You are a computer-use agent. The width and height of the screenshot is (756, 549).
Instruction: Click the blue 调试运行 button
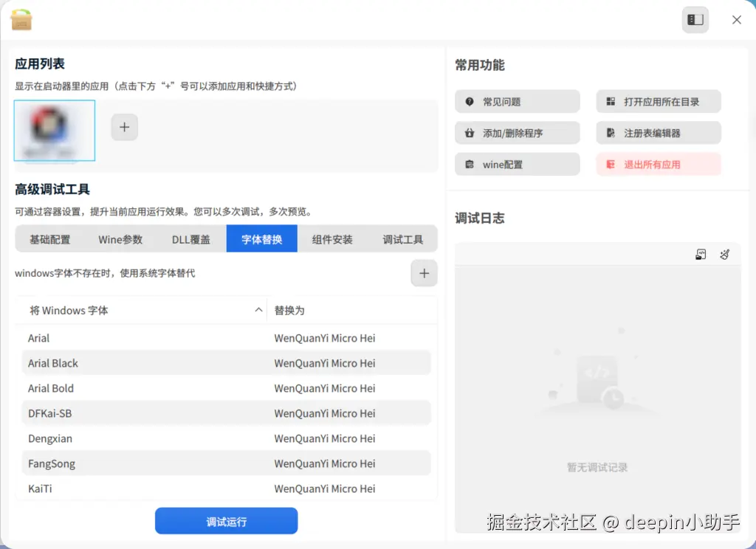coord(226,521)
